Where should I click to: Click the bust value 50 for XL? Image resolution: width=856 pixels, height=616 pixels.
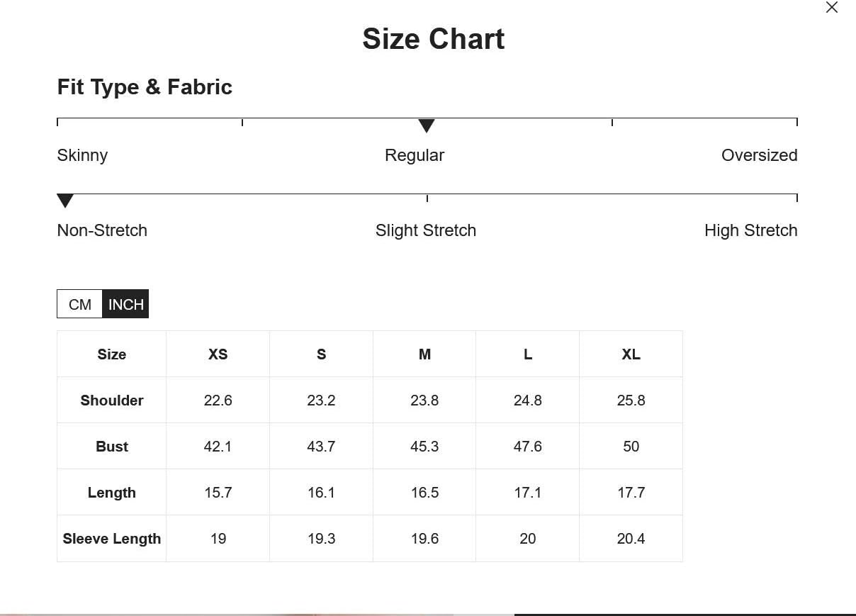pyautogui.click(x=631, y=447)
